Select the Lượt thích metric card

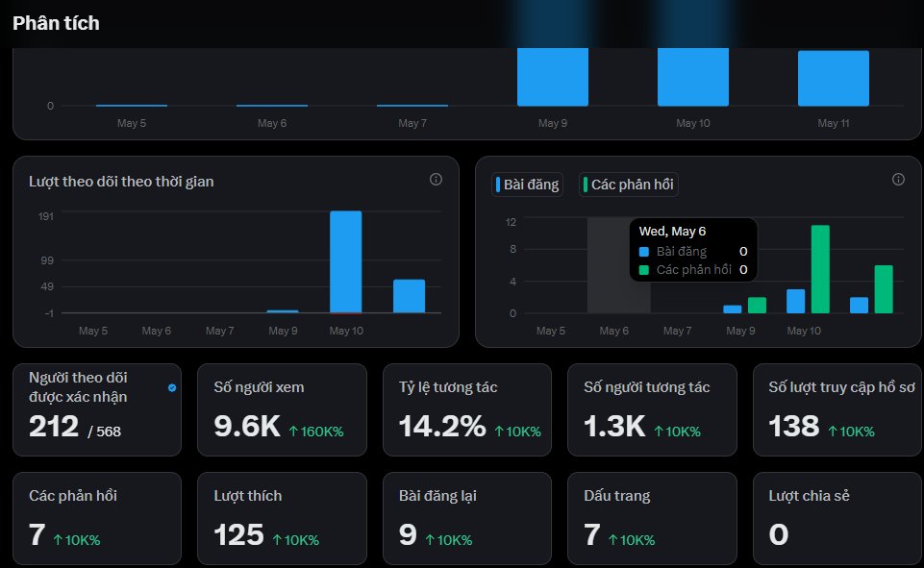click(x=282, y=519)
